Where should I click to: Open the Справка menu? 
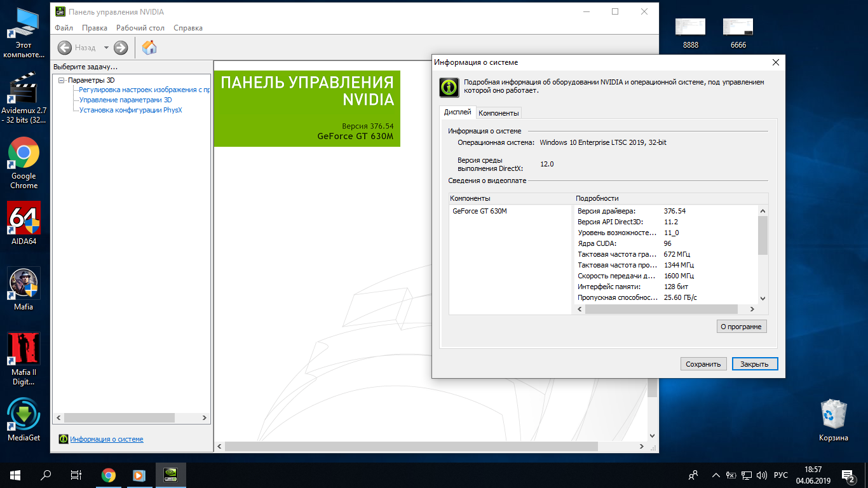188,28
